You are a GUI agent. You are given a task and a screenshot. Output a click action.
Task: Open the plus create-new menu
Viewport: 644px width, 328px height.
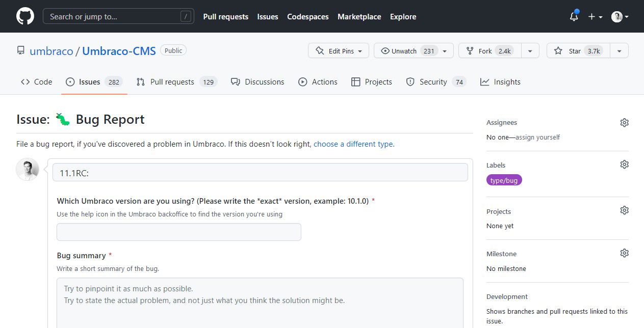(x=595, y=17)
